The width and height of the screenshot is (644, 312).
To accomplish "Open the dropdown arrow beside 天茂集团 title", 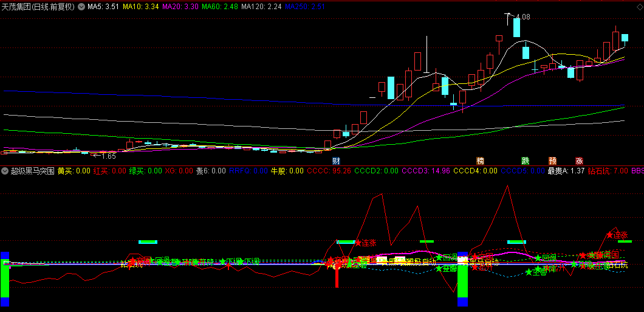I will point(81,7).
